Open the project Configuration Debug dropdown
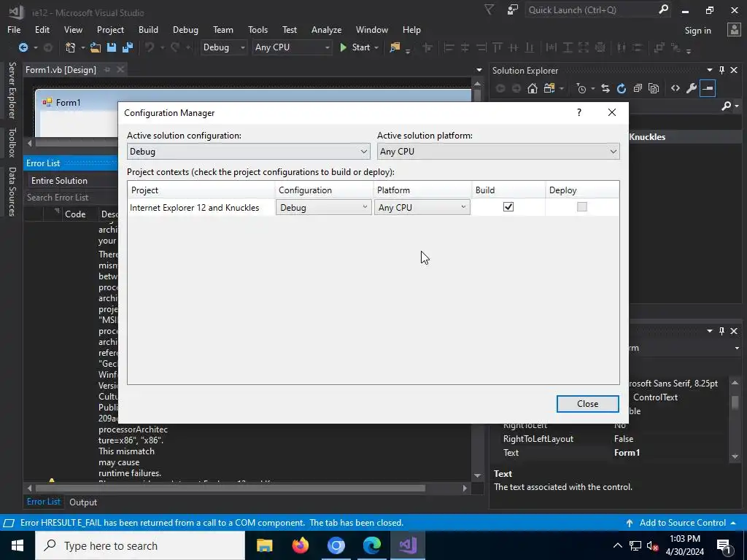The height and width of the screenshot is (560, 747). (x=323, y=207)
